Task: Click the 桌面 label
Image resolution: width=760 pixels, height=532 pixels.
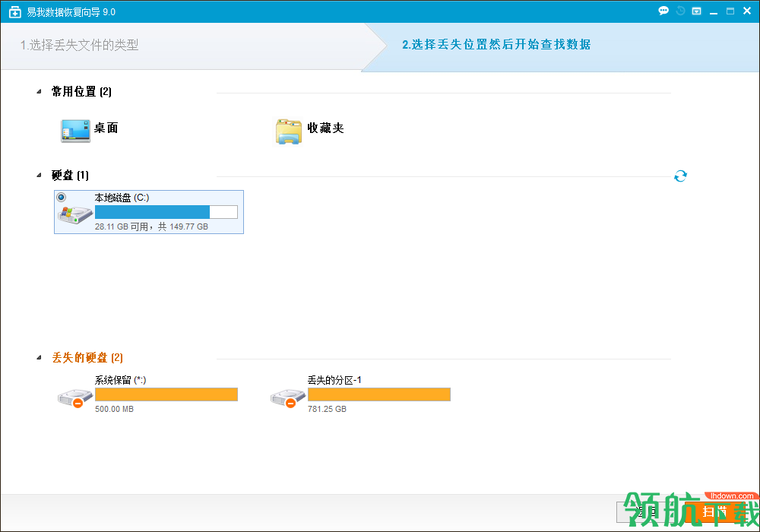Action: point(106,128)
